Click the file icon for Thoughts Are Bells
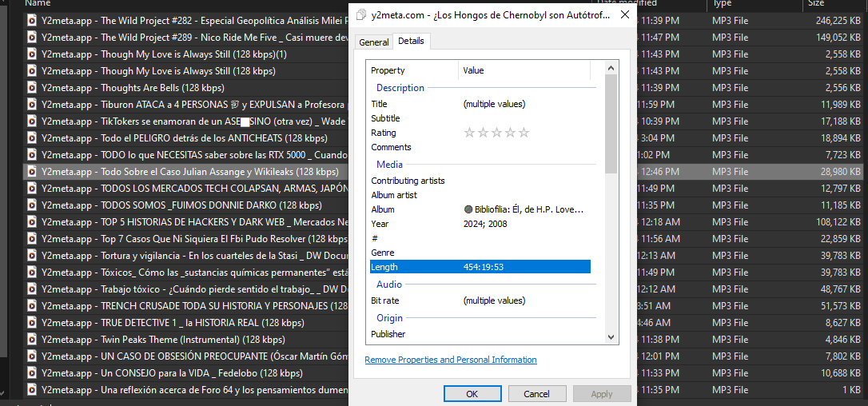 tap(33, 88)
